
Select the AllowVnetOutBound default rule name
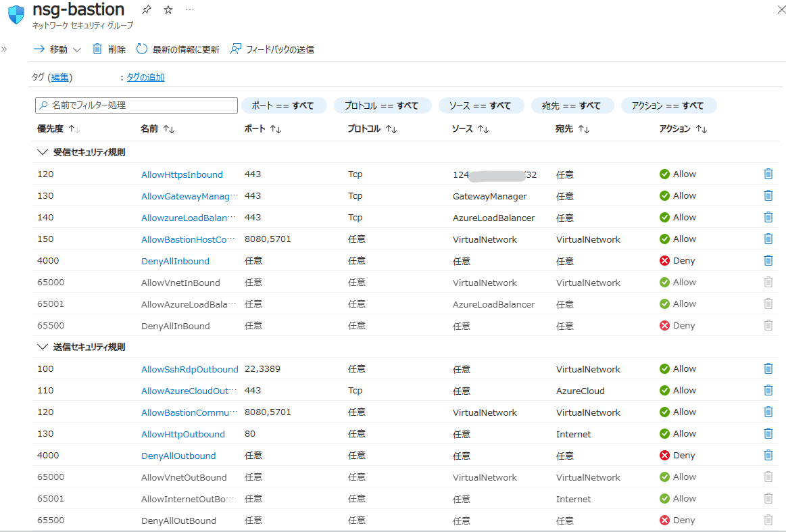point(184,477)
